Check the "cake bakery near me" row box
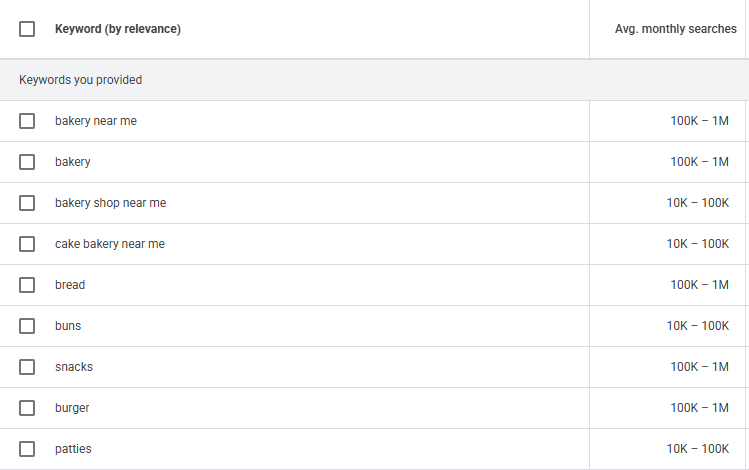This screenshot has height=470, width=749. 27,244
